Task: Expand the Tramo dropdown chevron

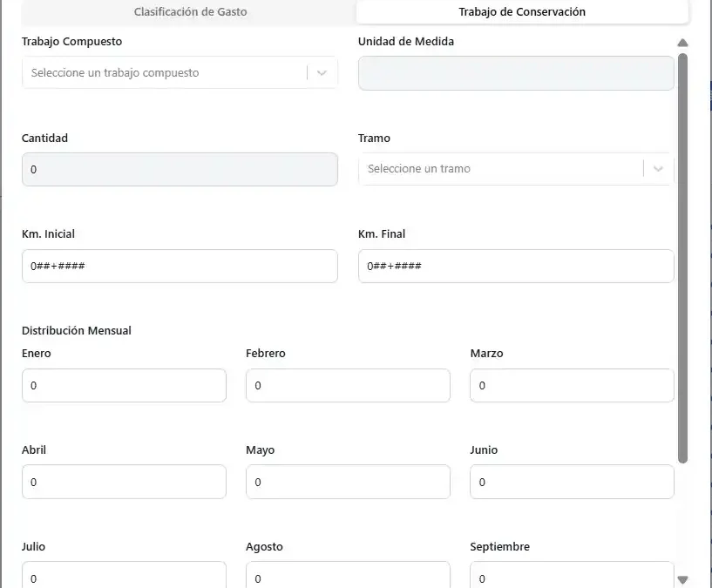Action: click(659, 169)
